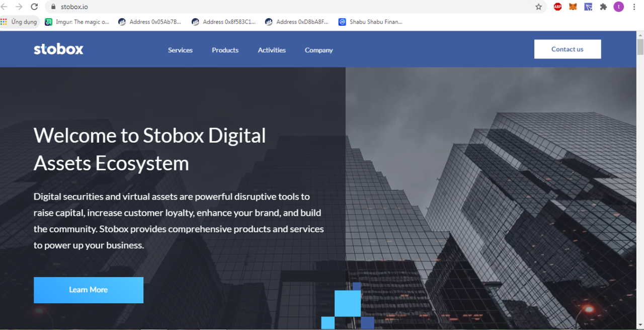Open the Adblock Plus extension

(x=557, y=7)
